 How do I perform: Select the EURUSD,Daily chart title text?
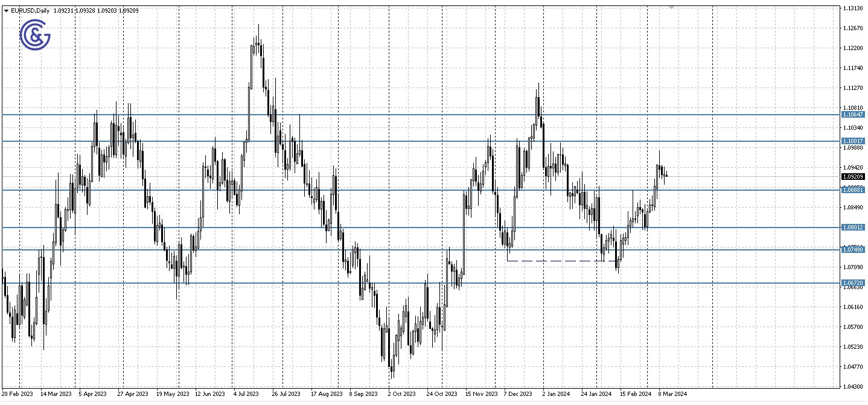29,10
